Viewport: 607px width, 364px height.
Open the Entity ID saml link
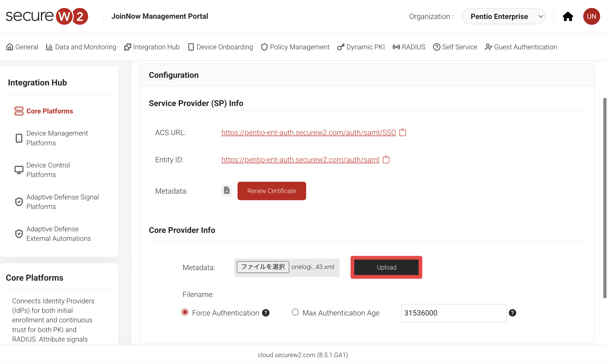tap(300, 160)
